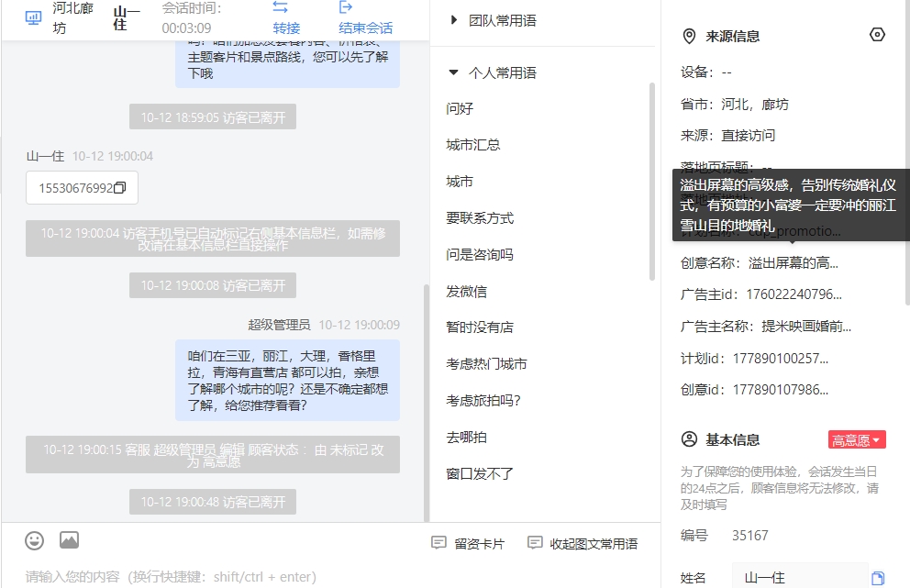Open the 高意愿 status dropdown
The width and height of the screenshot is (910, 588).
857,440
